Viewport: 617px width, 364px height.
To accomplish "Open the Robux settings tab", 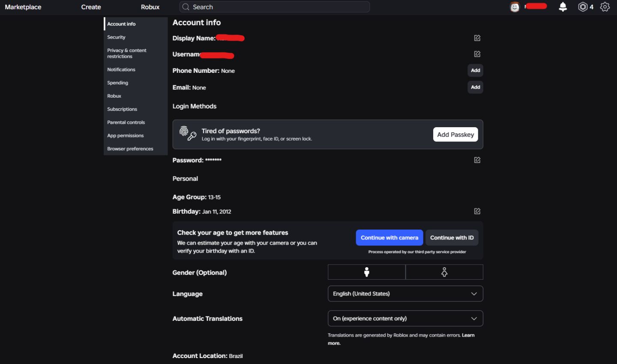I will pyautogui.click(x=135, y=96).
